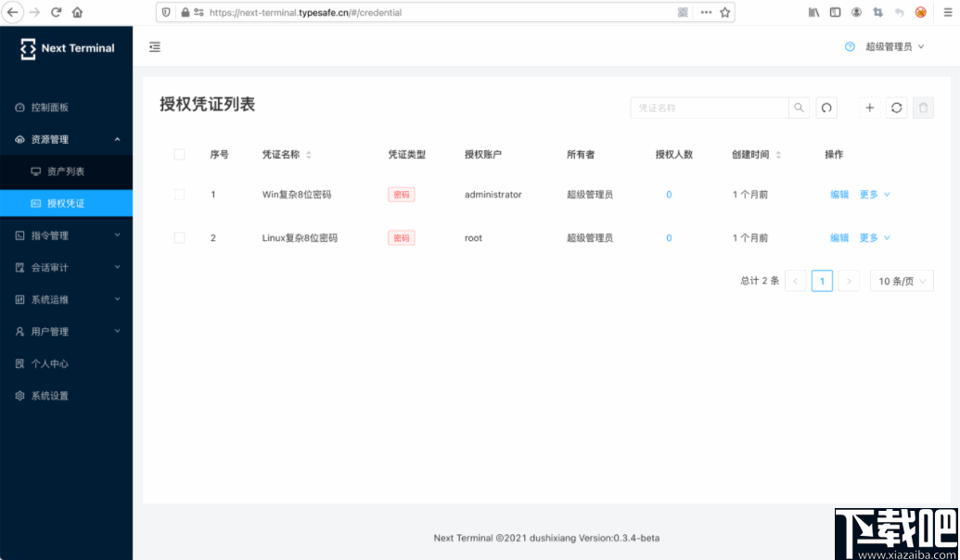Open 资产列表 in the sidebar

67,171
